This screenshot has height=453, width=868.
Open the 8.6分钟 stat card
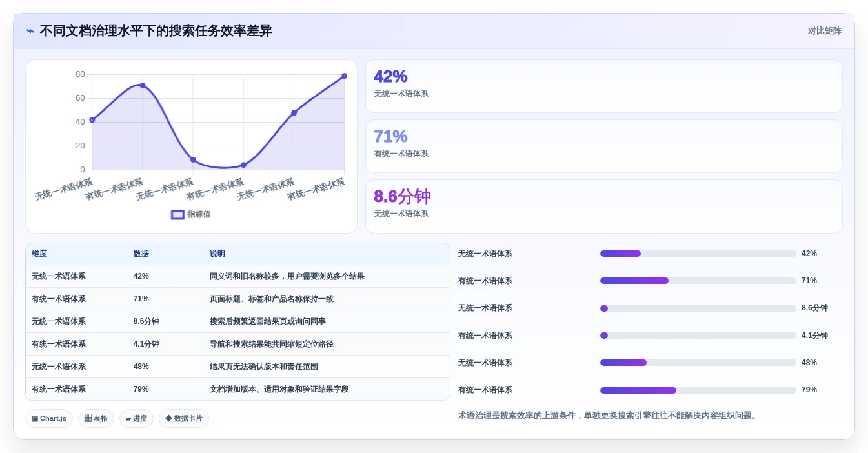(603, 206)
